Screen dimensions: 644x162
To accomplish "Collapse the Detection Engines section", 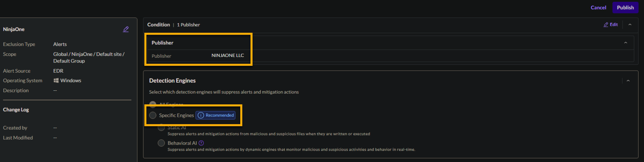I will [628, 81].
